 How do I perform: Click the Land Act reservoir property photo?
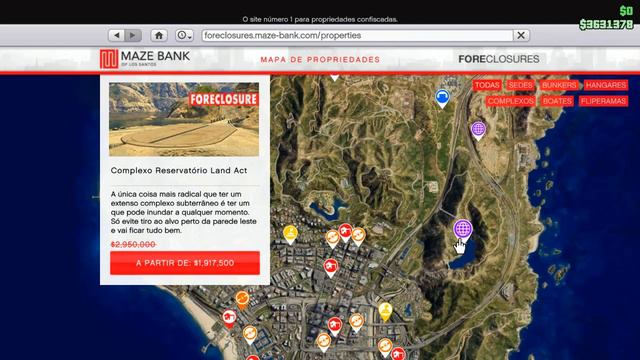(184, 119)
